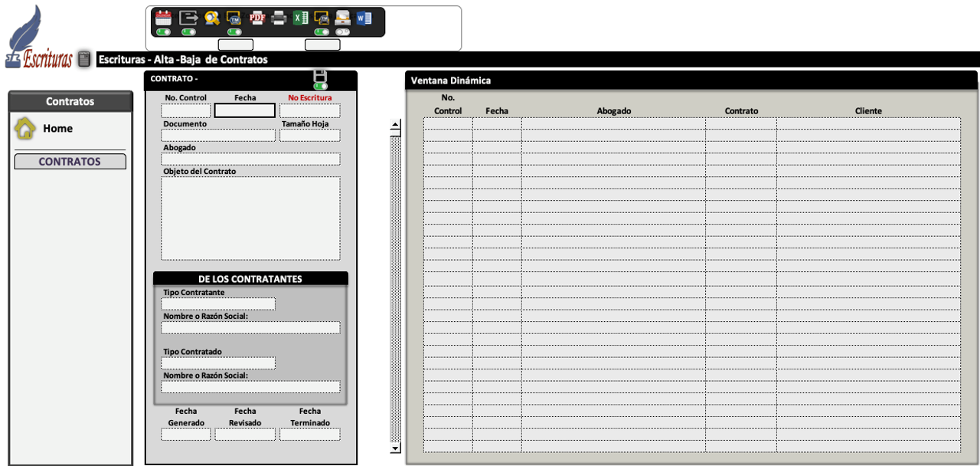The height and width of the screenshot is (466, 980).
Task: Click the Abogado input field
Action: point(250,159)
